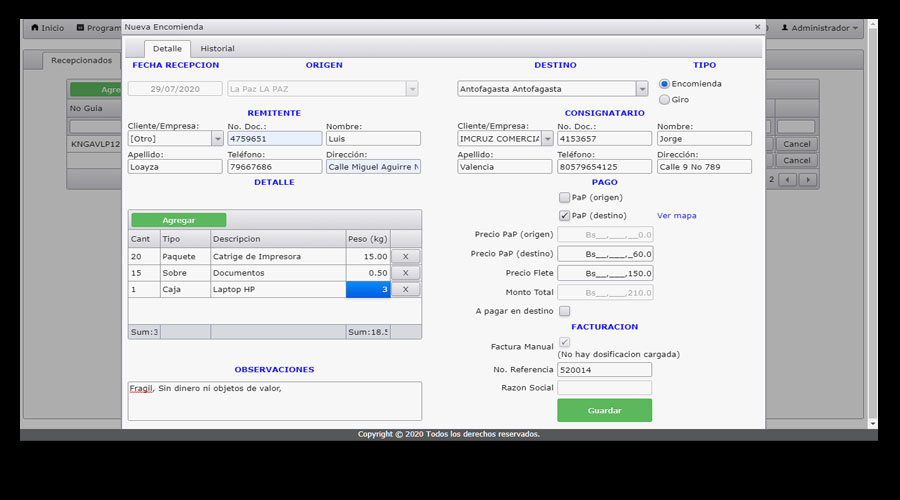Click the Observaciones text area
The height and width of the screenshot is (500, 900).
(274, 401)
